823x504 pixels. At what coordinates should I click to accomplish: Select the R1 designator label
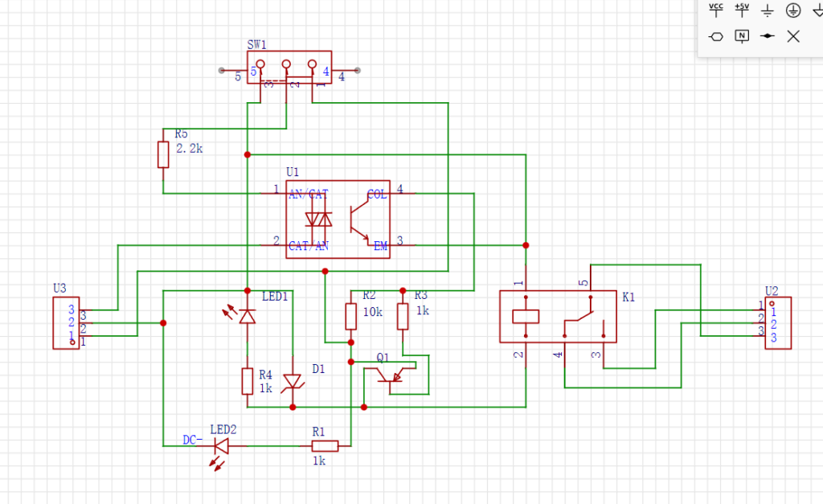coord(318,432)
